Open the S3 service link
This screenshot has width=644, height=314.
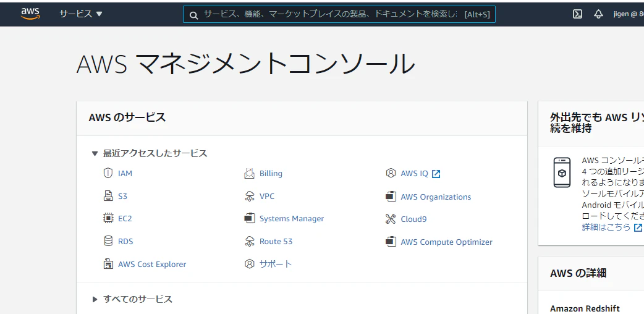[x=123, y=197]
